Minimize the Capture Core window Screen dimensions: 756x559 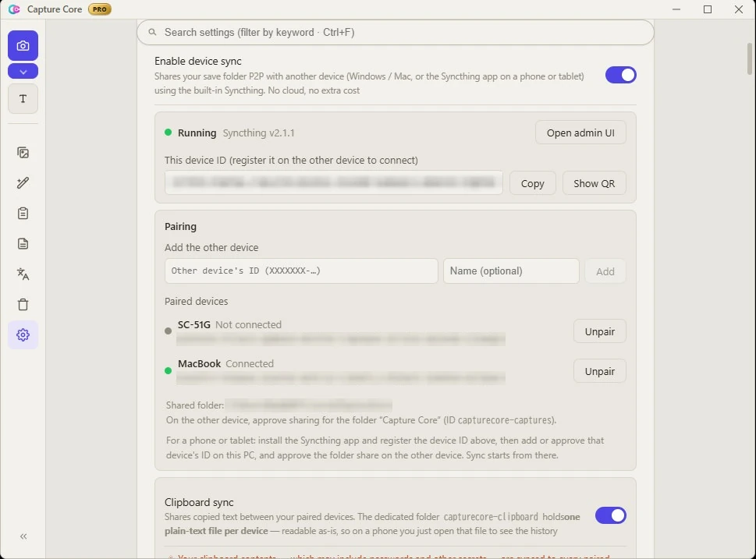point(676,9)
